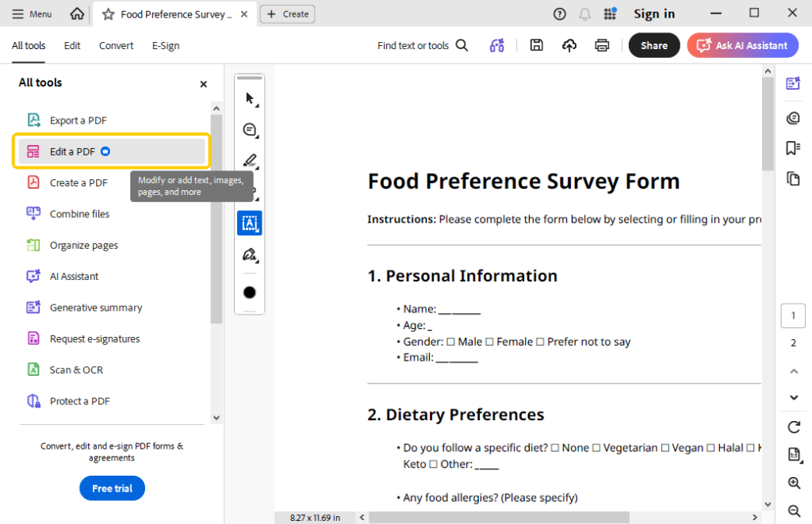Check the Vegan diet checkbox
Image resolution: width=812 pixels, height=524 pixels.
pos(665,448)
